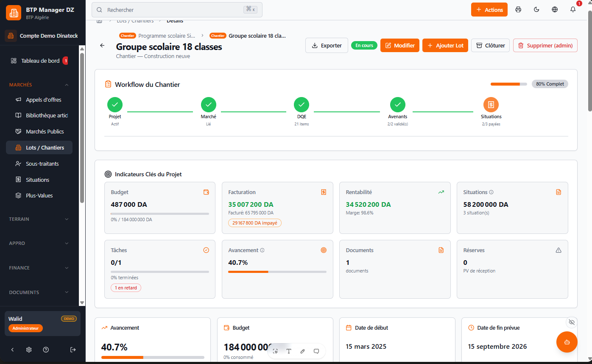The height and width of the screenshot is (364, 592).
Task: Select the text tool in floating toolbar
Action: pyautogui.click(x=289, y=351)
